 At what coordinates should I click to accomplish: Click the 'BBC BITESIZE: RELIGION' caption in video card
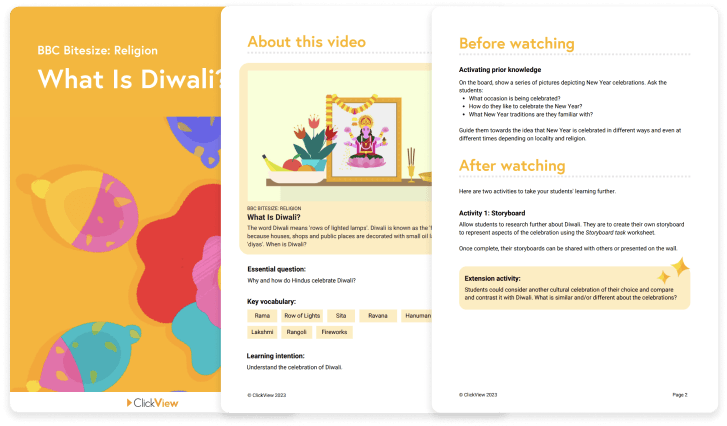click(x=274, y=208)
